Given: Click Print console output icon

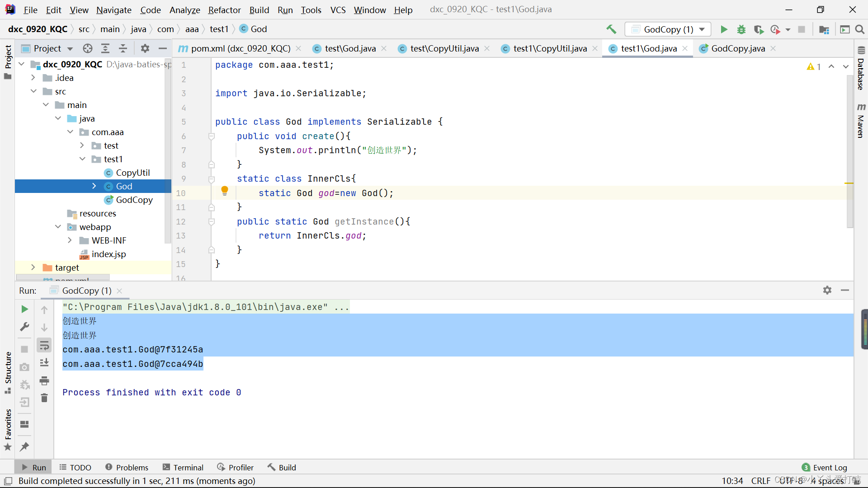Looking at the screenshot, I should point(44,380).
